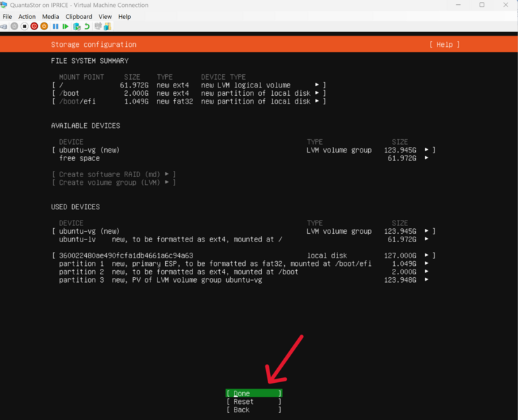Click the [ Help ] button in the orange header
The image size is (518, 420).
[444, 45]
